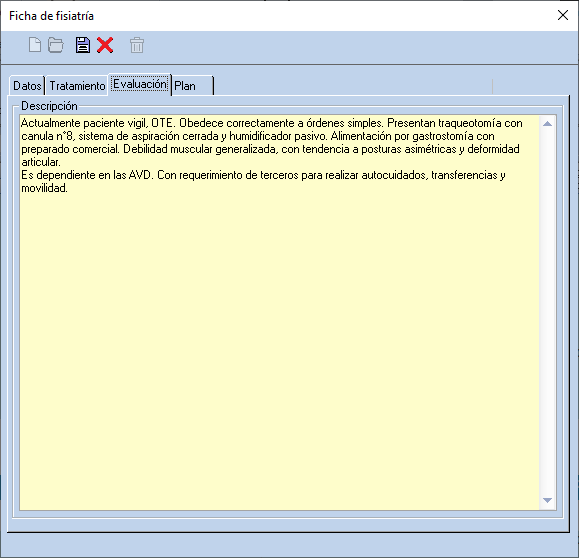The image size is (579, 558).
Task: Click the description vertical scrollbar track
Action: click(548, 312)
